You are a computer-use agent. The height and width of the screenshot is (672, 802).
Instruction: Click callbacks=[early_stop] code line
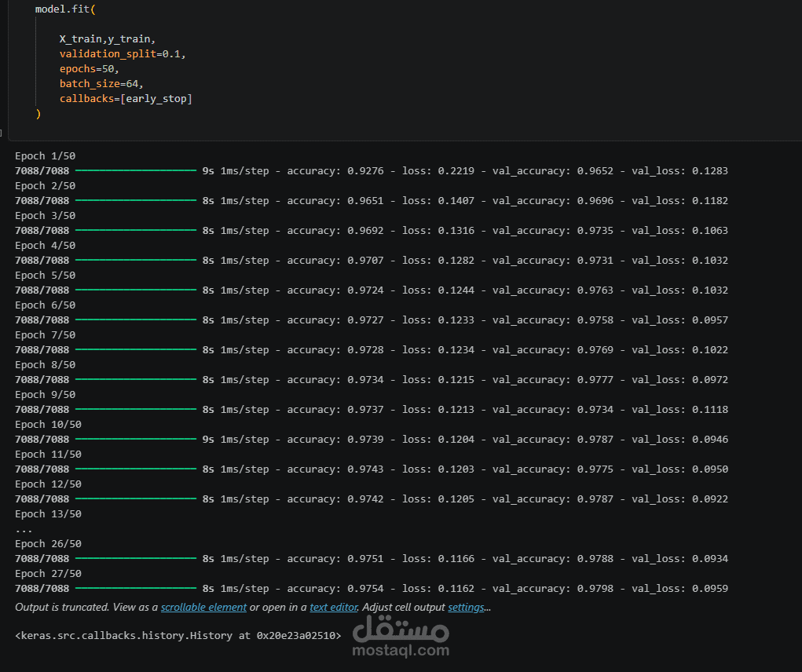pyautogui.click(x=126, y=98)
